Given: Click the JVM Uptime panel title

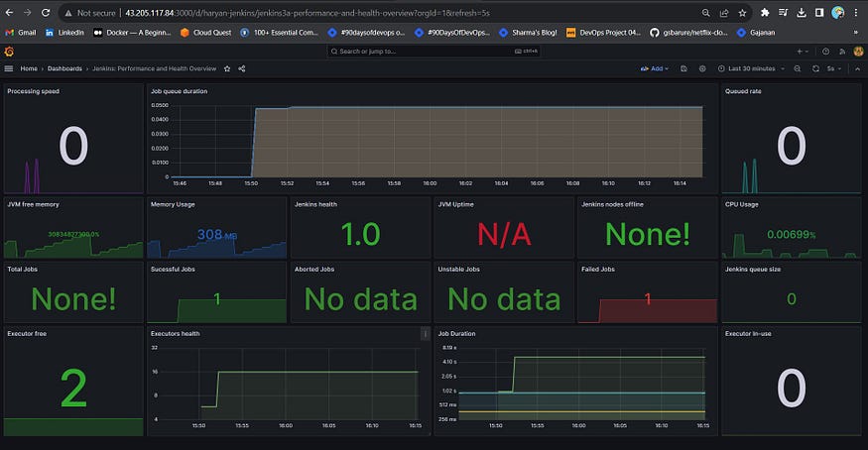Looking at the screenshot, I should (x=455, y=204).
